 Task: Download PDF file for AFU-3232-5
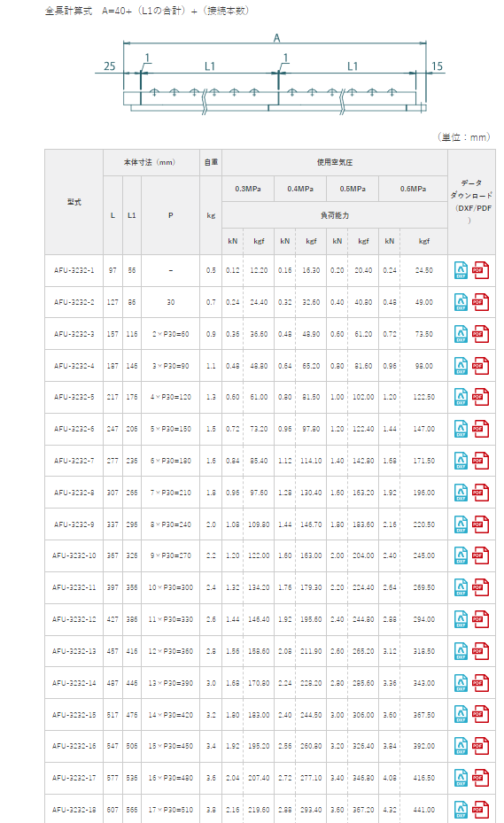click(480, 397)
